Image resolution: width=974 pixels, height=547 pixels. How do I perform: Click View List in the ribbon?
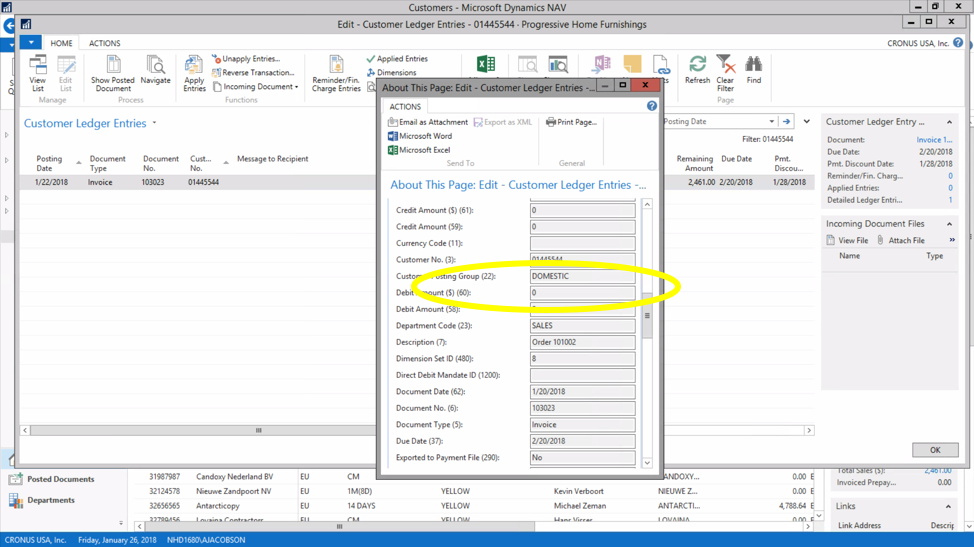(x=37, y=73)
